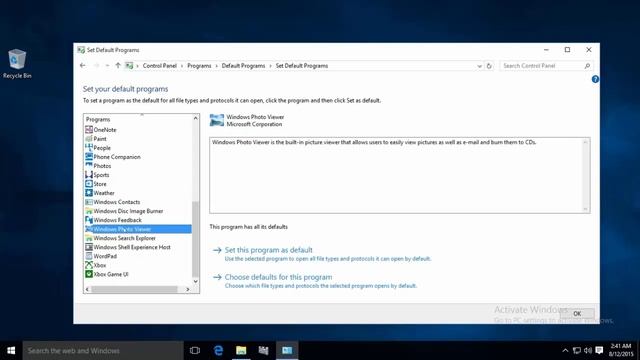Screen dimensions: 640x360
Task: Select the Photos list entry text
Action: (102, 166)
